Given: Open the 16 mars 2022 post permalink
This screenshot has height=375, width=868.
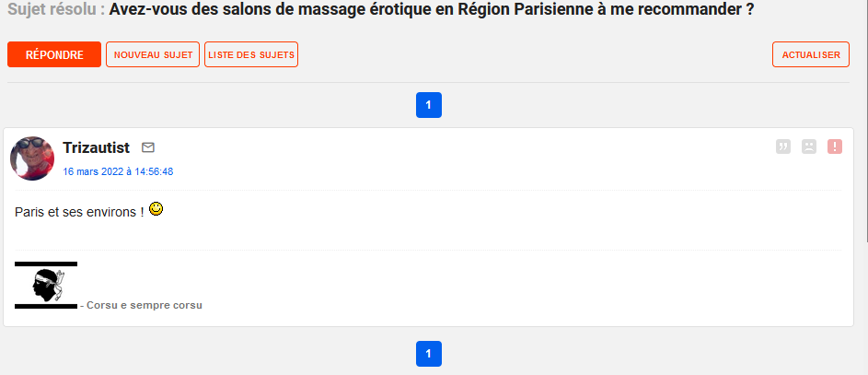Looking at the screenshot, I should click(118, 171).
